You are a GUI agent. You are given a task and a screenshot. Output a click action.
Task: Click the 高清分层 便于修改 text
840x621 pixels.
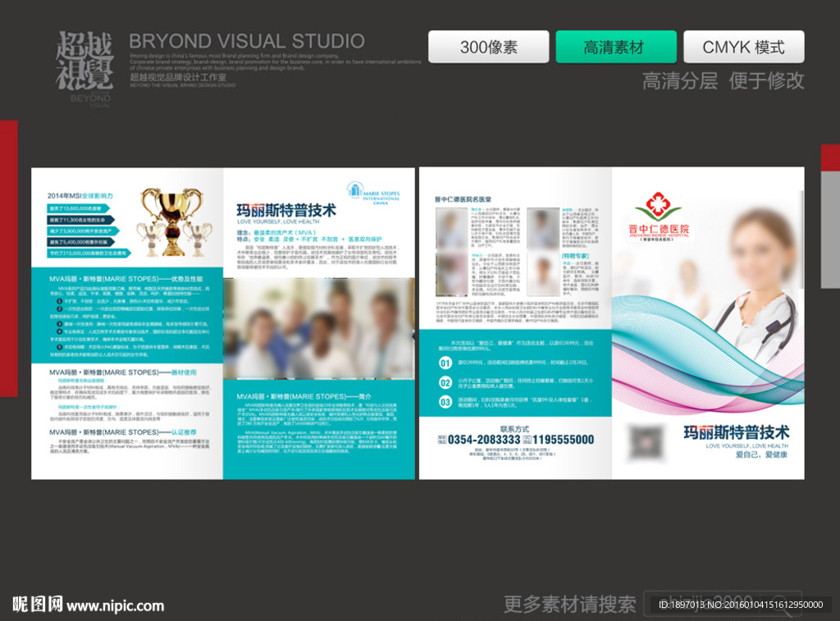[724, 81]
